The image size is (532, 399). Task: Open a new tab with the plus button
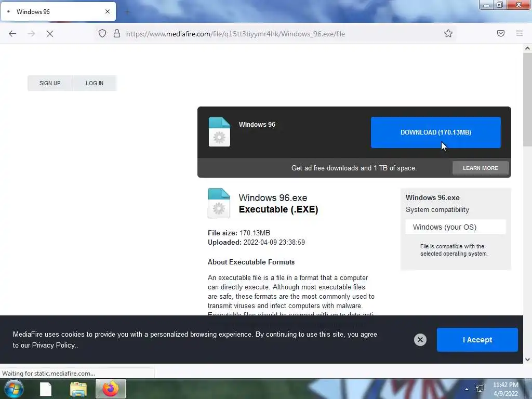(x=128, y=12)
